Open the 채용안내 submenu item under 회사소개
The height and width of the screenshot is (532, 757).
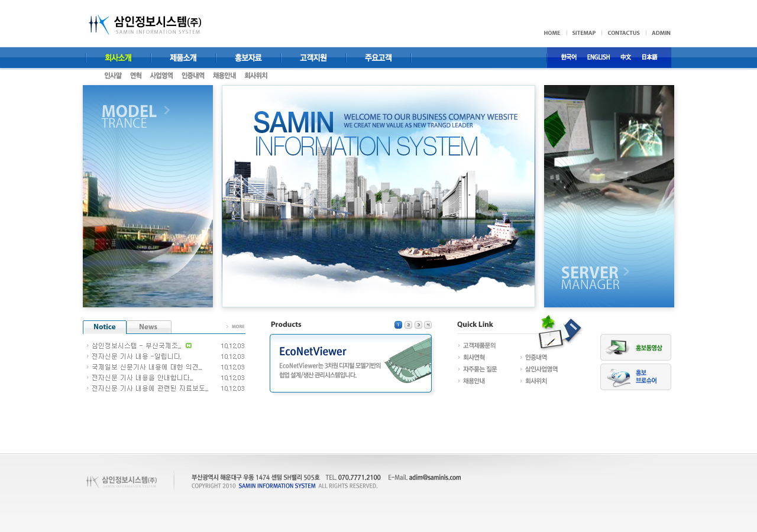tap(224, 76)
